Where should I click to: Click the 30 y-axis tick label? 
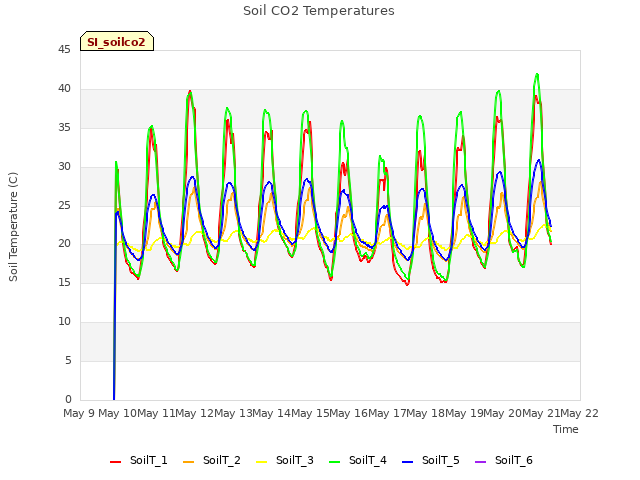pos(64,167)
